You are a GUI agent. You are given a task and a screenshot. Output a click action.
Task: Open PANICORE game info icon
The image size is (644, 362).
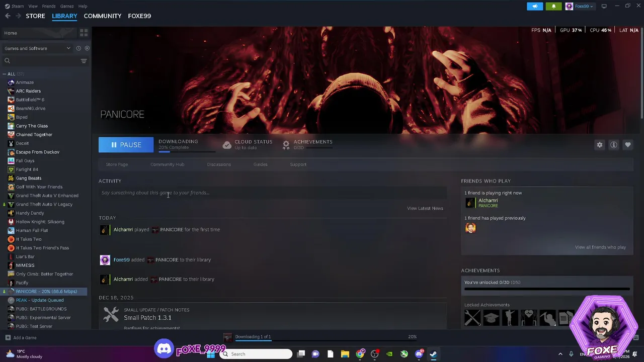613,145
